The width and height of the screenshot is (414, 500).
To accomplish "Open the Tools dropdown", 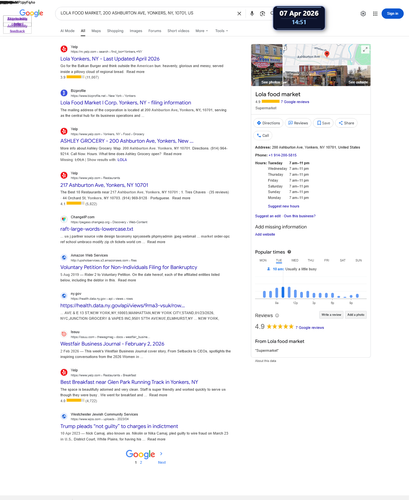I will 221,31.
